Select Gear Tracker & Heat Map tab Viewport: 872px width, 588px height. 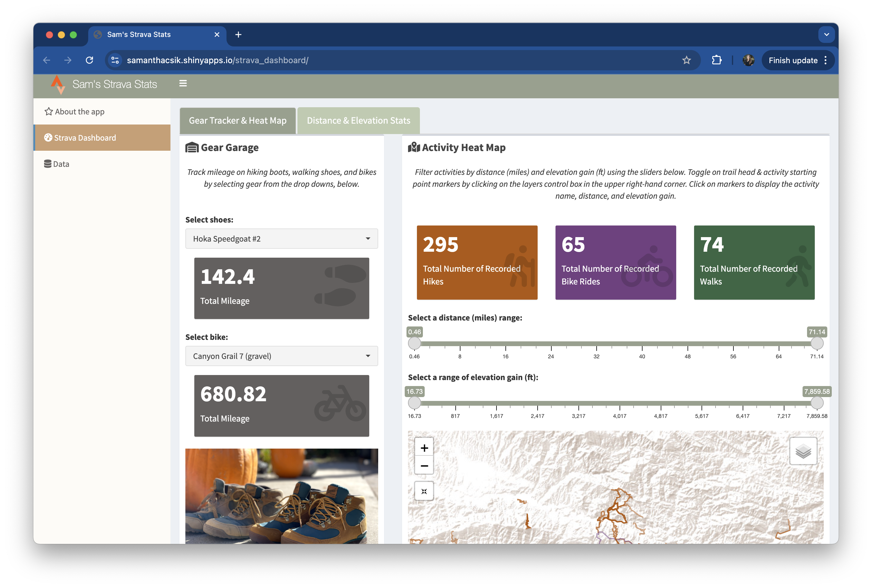[238, 120]
